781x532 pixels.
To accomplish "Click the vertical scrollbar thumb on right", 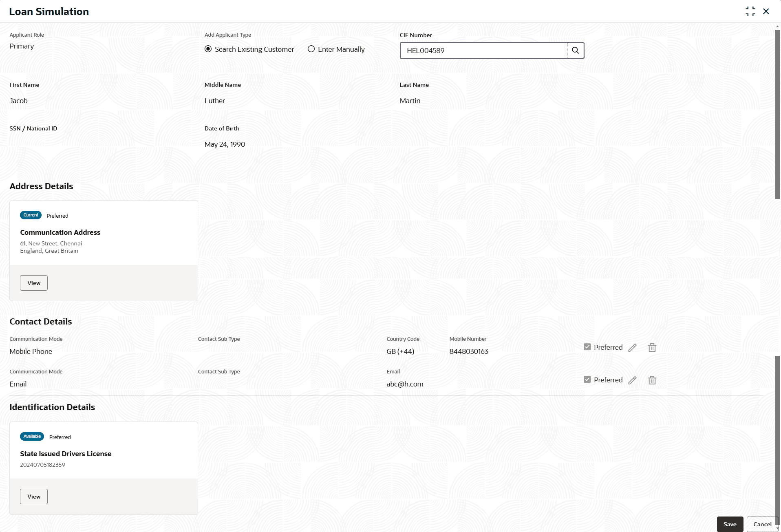I will [x=777, y=114].
